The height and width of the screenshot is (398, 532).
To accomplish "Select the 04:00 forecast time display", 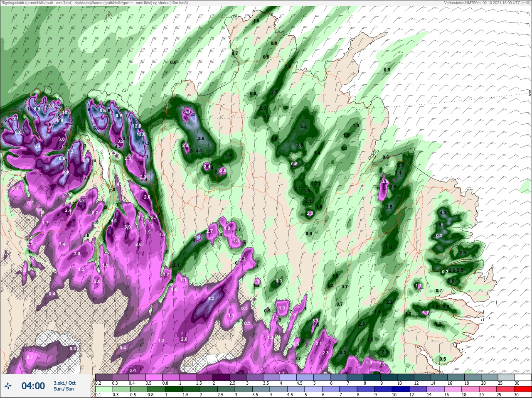I will 33,386.
